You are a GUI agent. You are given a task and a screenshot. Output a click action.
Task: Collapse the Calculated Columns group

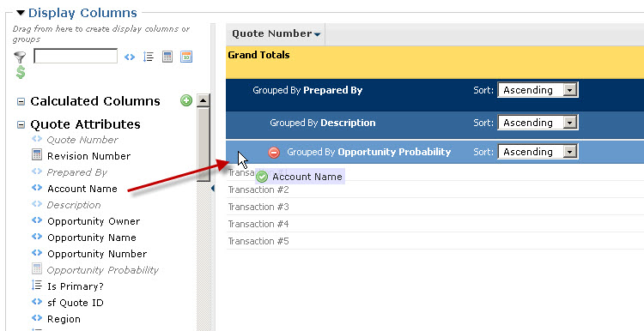[21, 101]
